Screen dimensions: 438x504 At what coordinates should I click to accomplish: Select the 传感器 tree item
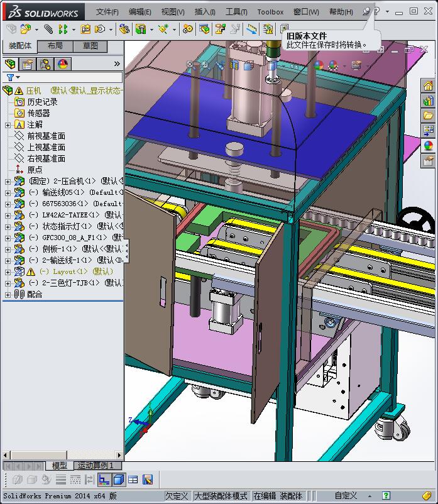pos(38,114)
